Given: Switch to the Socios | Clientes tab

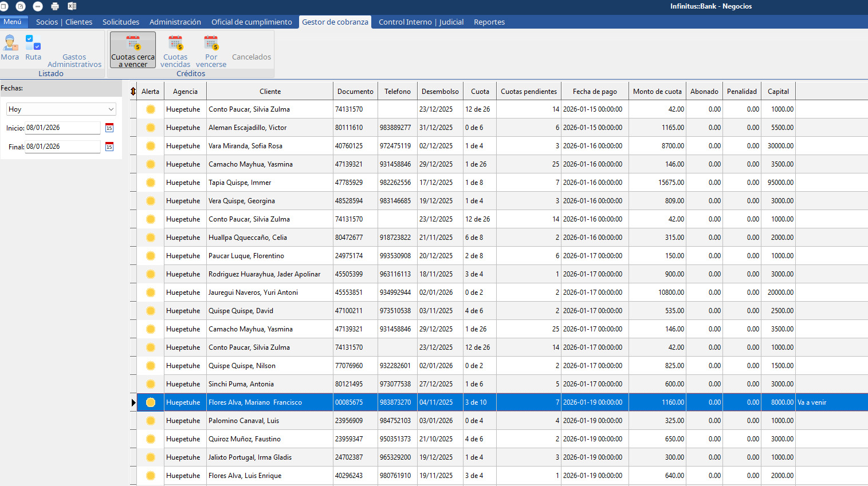Looking at the screenshot, I should point(64,22).
